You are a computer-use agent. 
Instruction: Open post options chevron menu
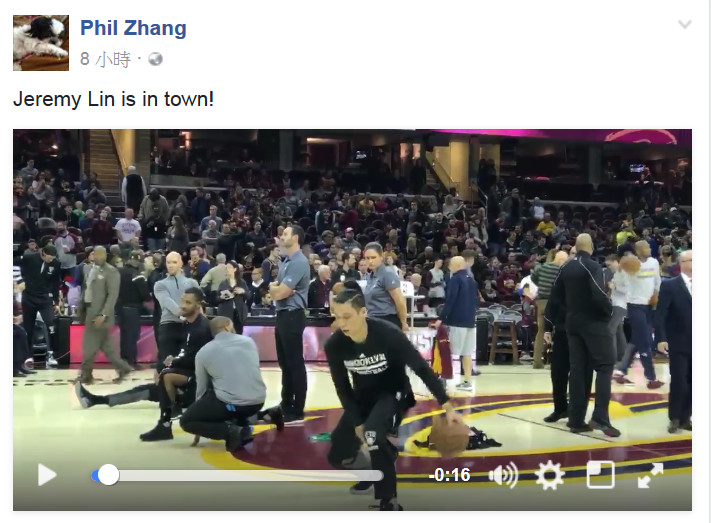click(x=684, y=24)
